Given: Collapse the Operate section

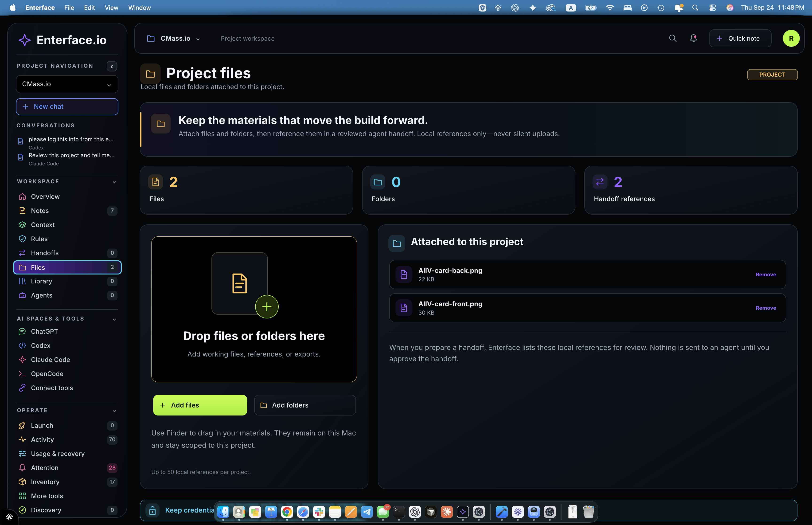Looking at the screenshot, I should click(x=114, y=411).
